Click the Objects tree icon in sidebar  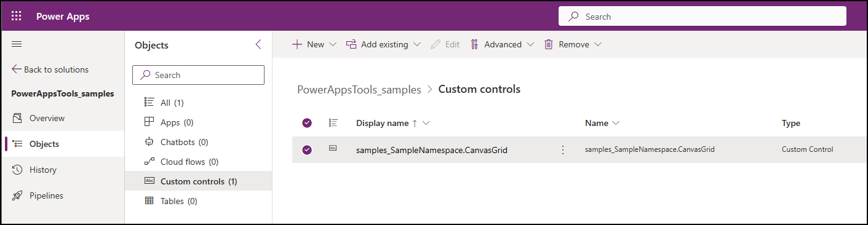[17, 144]
